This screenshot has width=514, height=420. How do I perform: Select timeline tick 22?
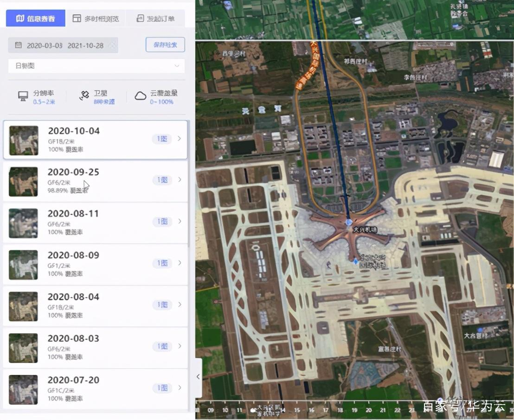coord(397,410)
